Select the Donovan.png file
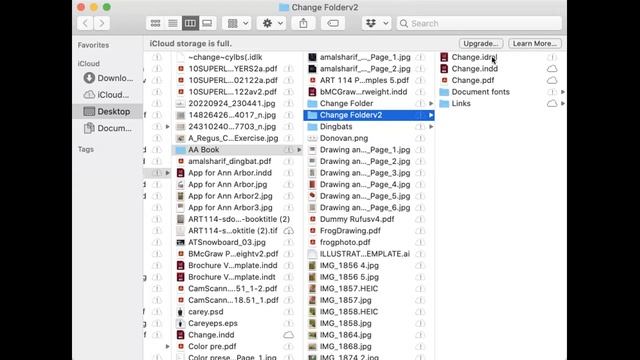 [x=344, y=138]
